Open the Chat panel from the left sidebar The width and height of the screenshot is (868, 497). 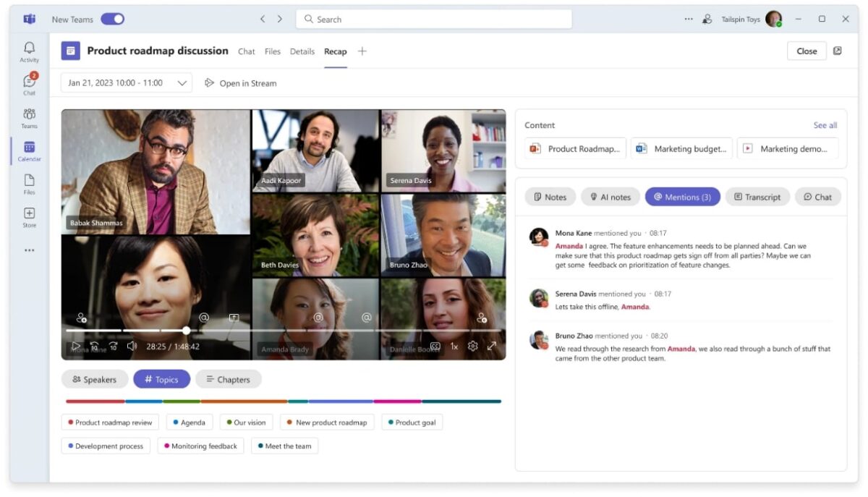pyautogui.click(x=29, y=85)
